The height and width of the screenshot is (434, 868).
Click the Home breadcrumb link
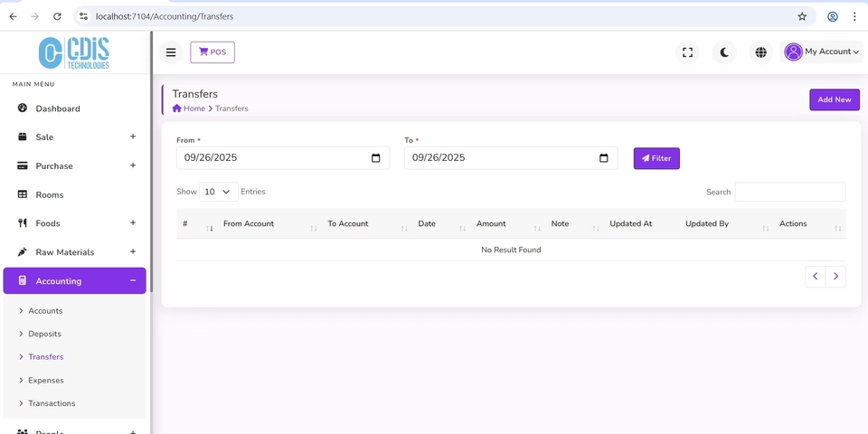(193, 108)
